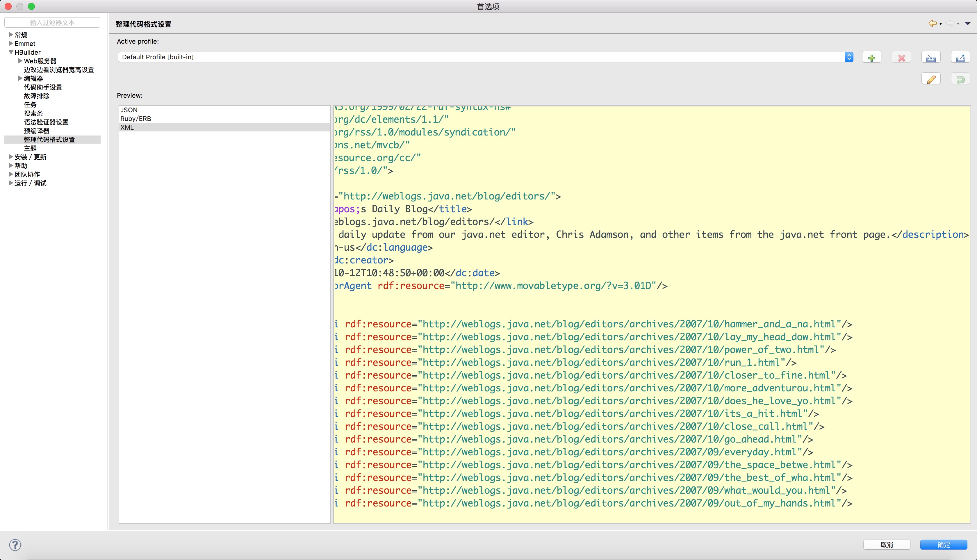
Task: Click the dc:language line in XML preview
Action: click(384, 247)
